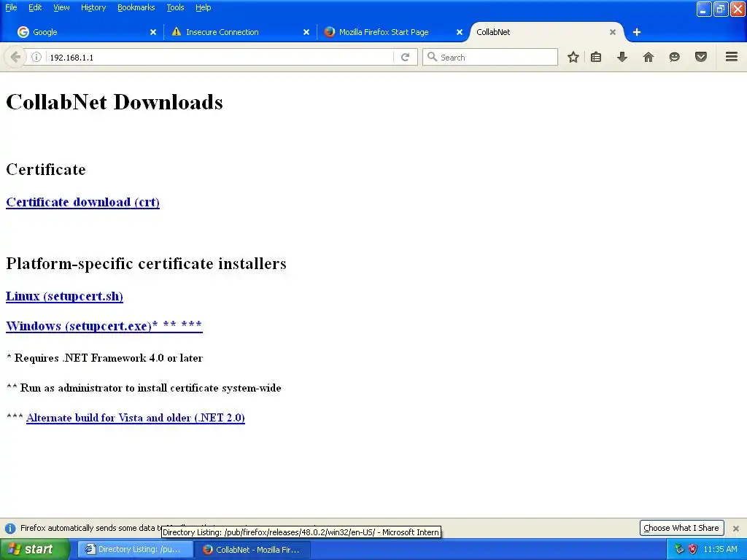
Task: Click the info icon in notification bar
Action: pyautogui.click(x=10, y=528)
